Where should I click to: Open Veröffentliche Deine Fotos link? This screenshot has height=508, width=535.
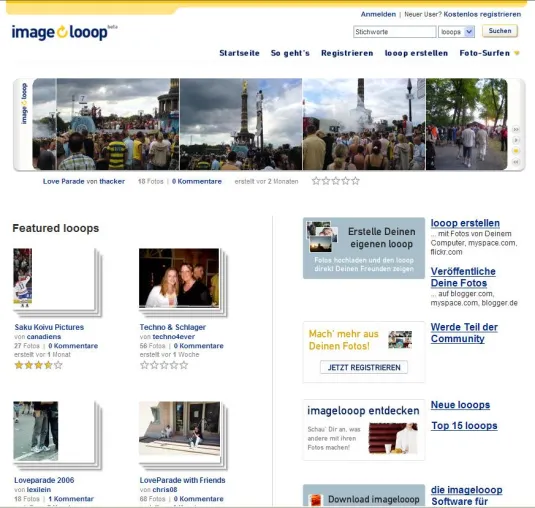463,277
